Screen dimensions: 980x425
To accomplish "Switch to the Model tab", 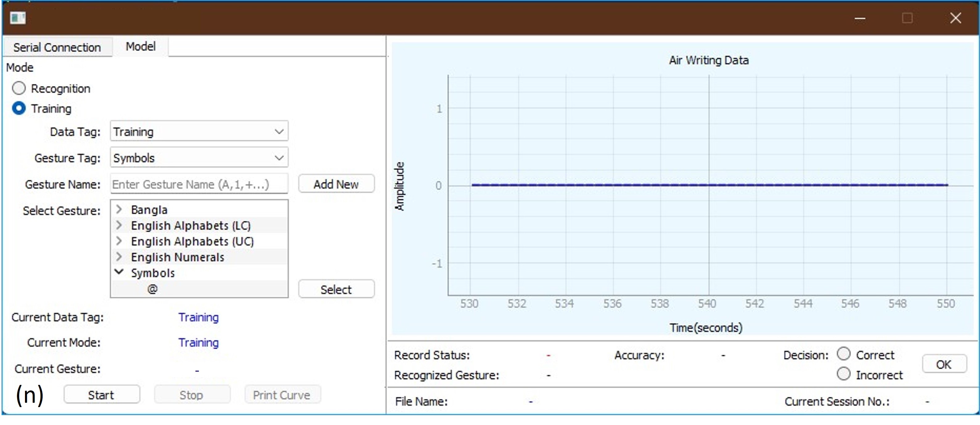I will [140, 46].
